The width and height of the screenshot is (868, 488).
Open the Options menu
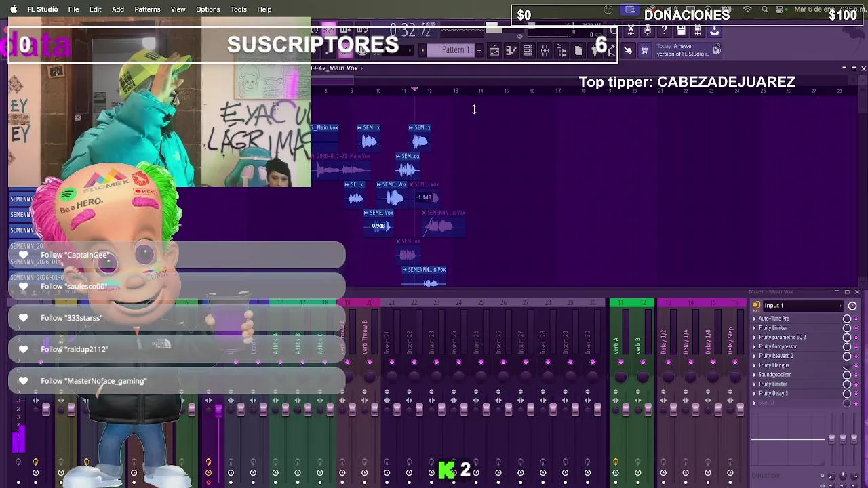click(x=208, y=9)
